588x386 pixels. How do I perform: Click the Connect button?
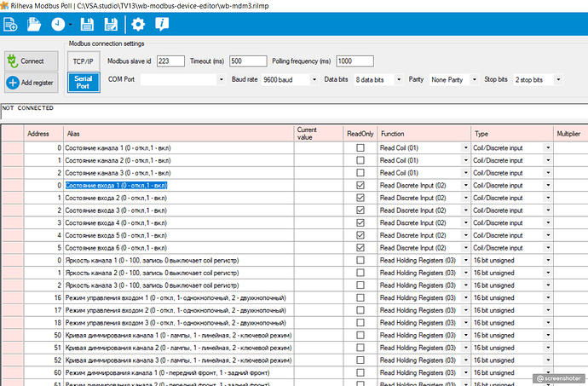click(x=32, y=61)
